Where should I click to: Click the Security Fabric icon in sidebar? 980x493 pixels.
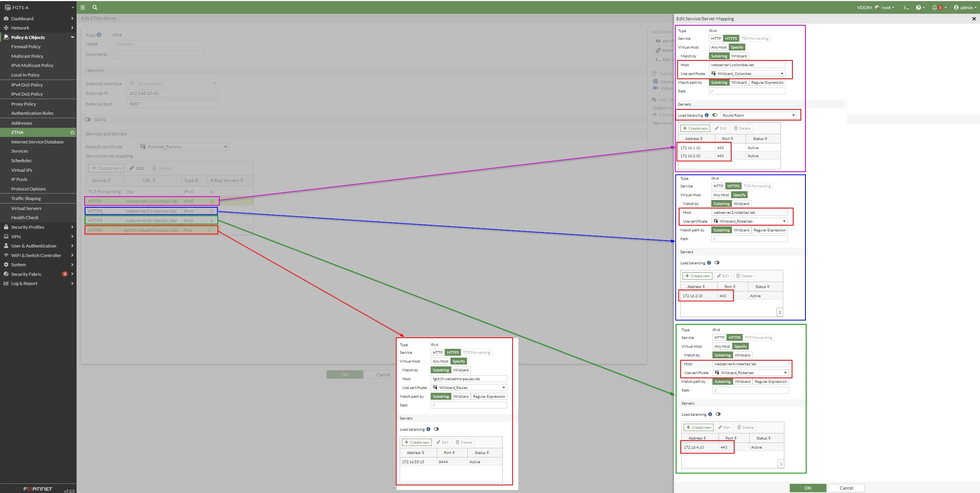click(x=6, y=274)
